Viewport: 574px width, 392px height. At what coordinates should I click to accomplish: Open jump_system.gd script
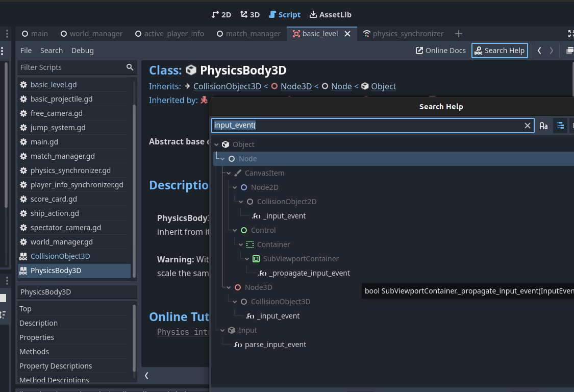(x=74, y=128)
